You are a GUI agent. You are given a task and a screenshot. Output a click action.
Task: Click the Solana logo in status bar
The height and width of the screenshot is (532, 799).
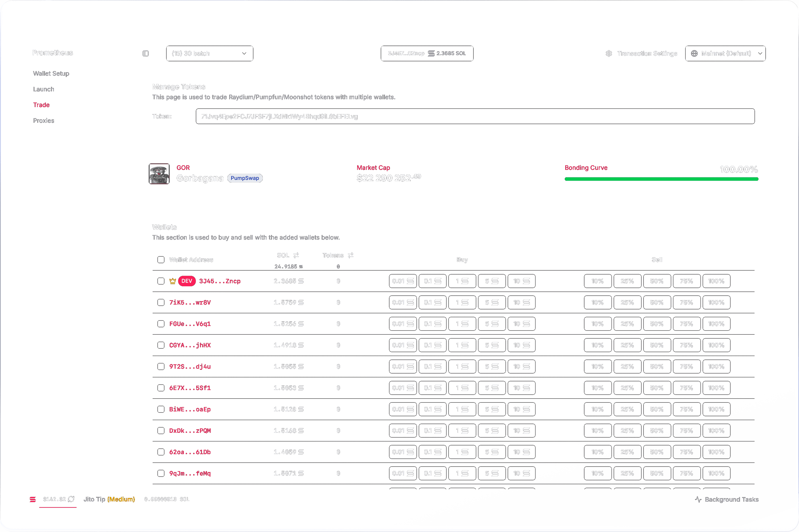[33, 499]
